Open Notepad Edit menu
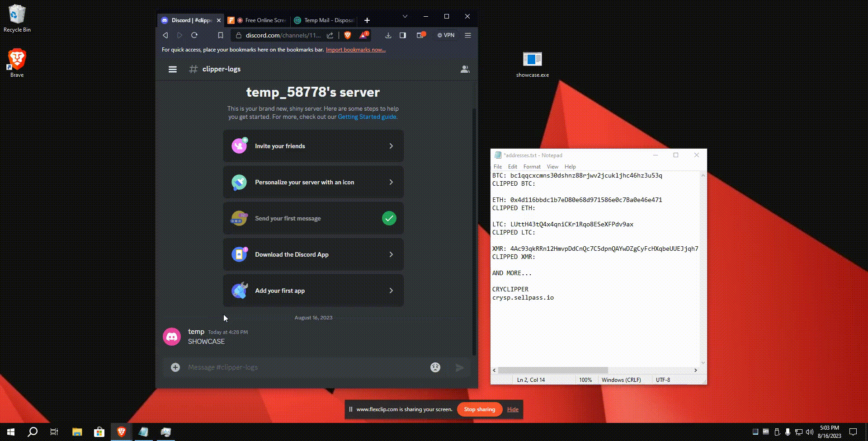 513,167
